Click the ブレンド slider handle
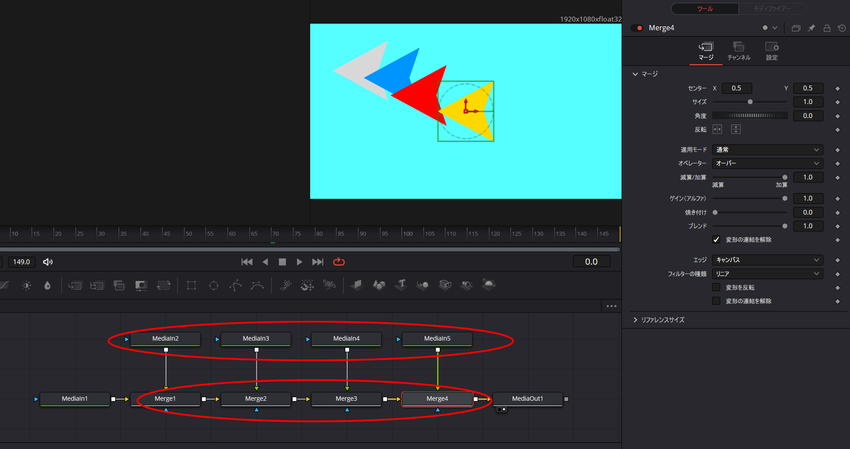This screenshot has height=449, width=850. pyautogui.click(x=784, y=226)
